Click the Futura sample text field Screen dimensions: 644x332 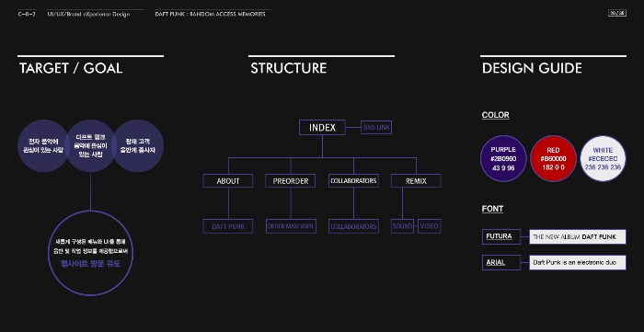point(578,236)
